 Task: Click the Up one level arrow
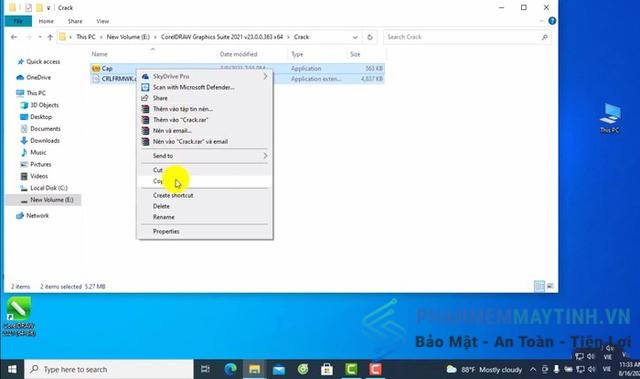(50, 37)
